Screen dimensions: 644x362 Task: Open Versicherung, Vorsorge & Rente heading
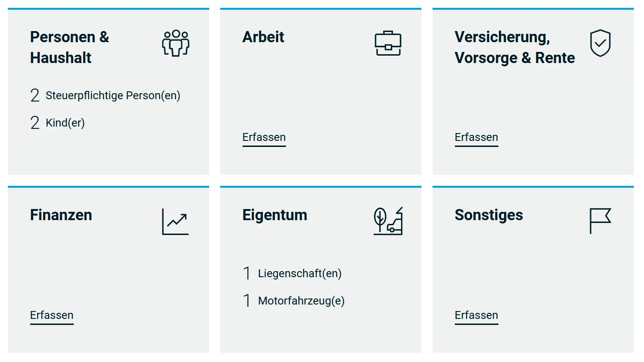coord(515,47)
